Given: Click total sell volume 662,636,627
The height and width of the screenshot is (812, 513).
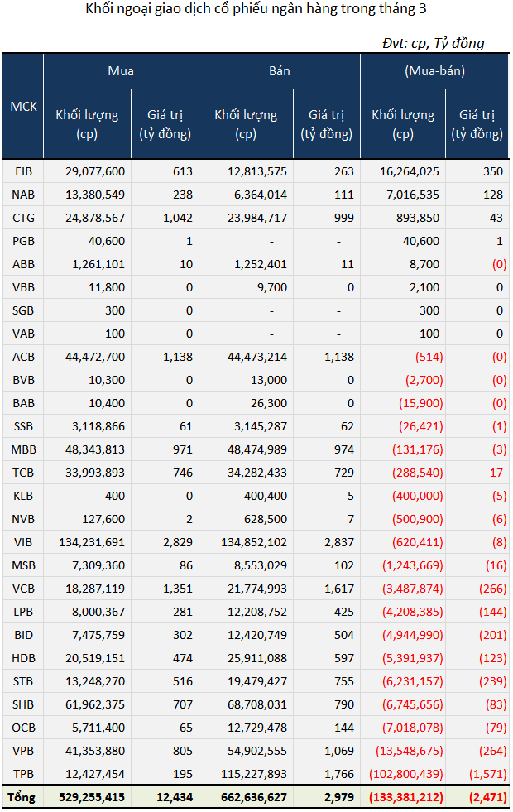Looking at the screenshot, I should tap(254, 797).
